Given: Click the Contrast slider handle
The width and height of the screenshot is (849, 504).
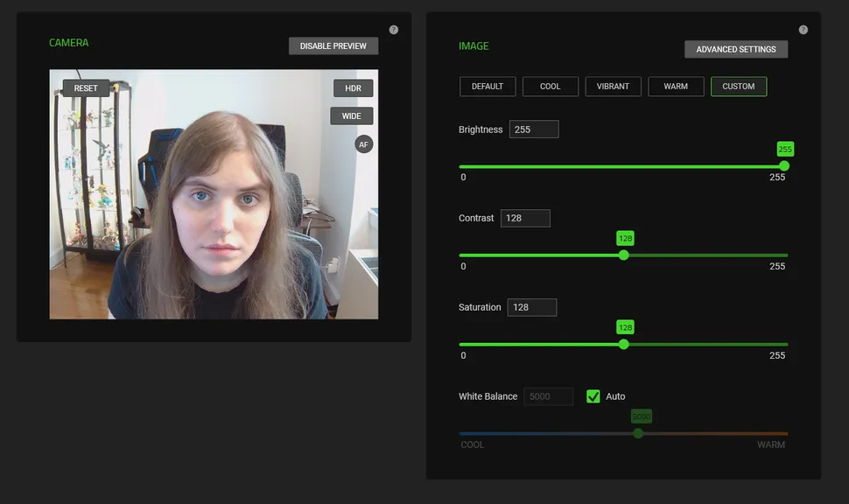Looking at the screenshot, I should pos(624,255).
